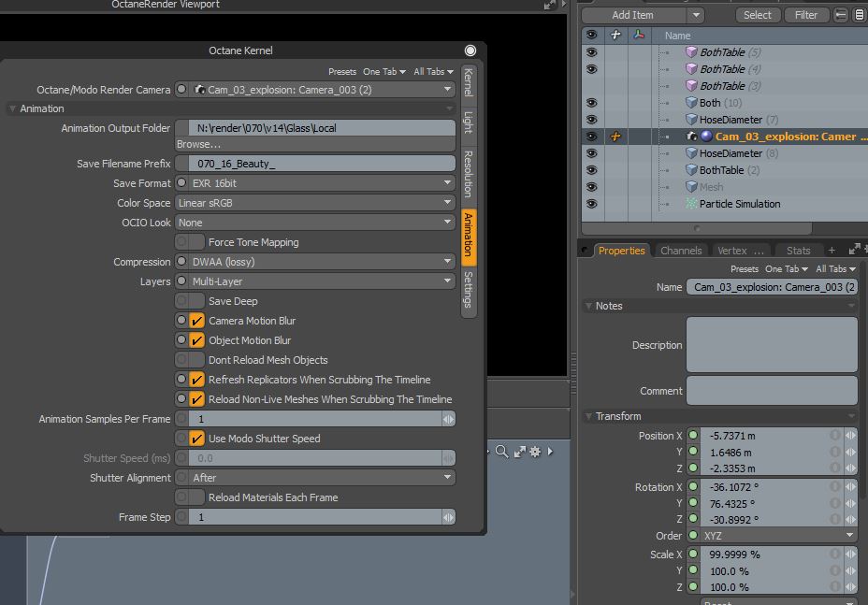Click the camera icon of Cam_03_explosion item
Image resolution: width=868 pixels, height=605 pixels.
691,137
